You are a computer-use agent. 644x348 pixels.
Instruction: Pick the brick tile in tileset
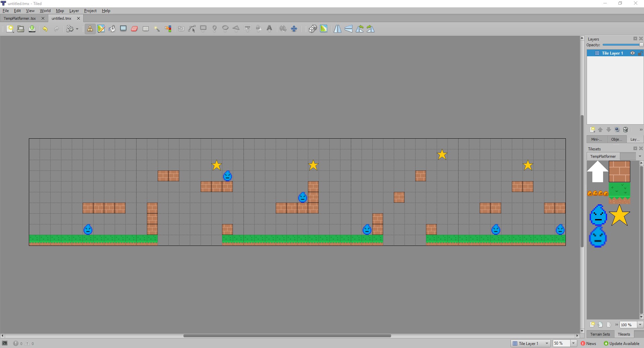pyautogui.click(x=620, y=171)
